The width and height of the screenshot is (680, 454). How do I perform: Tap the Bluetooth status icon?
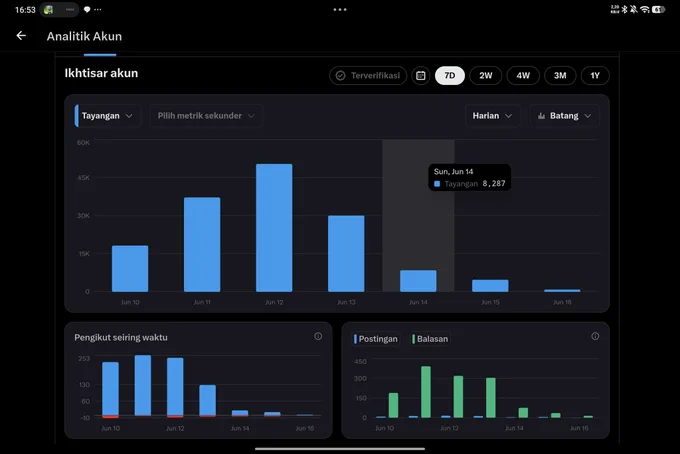click(624, 9)
